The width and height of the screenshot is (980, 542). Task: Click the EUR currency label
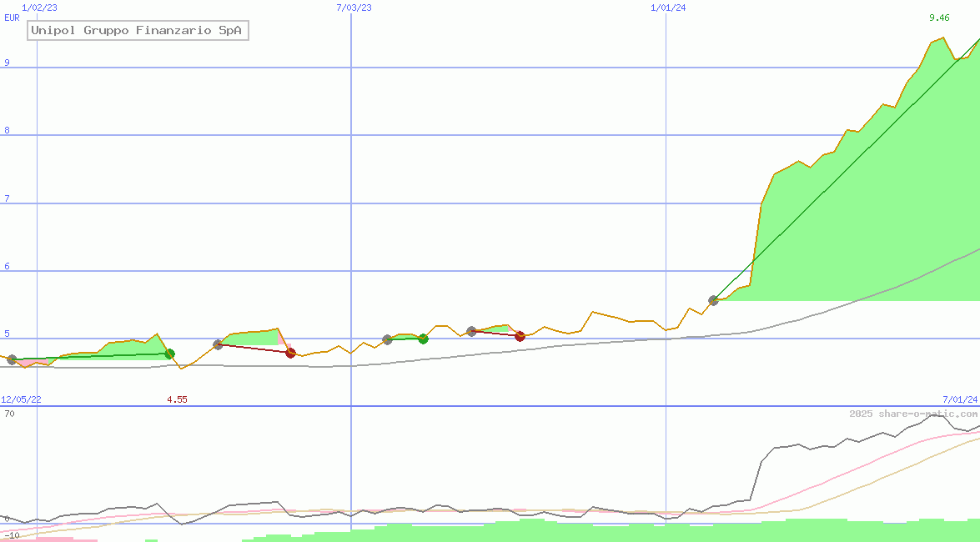coord(12,18)
